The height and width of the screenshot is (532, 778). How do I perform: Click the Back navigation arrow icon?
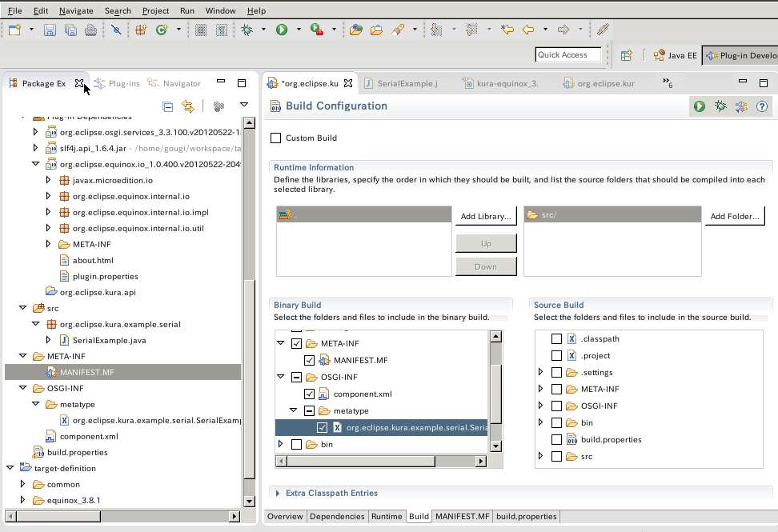point(528,30)
